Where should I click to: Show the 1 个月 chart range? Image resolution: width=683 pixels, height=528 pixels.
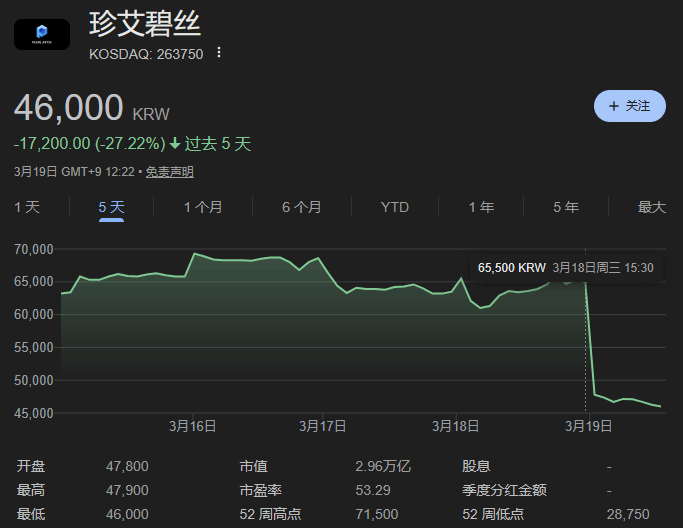203,207
